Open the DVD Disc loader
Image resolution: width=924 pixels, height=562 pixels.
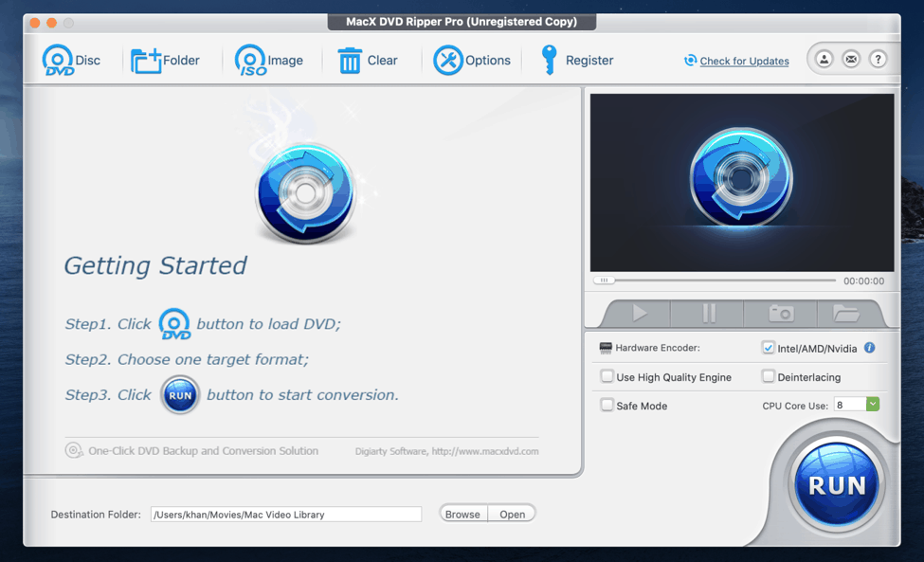point(71,60)
